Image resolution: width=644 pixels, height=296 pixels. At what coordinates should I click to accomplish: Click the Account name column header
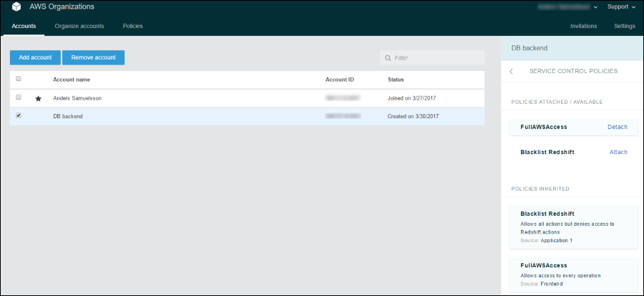click(72, 80)
